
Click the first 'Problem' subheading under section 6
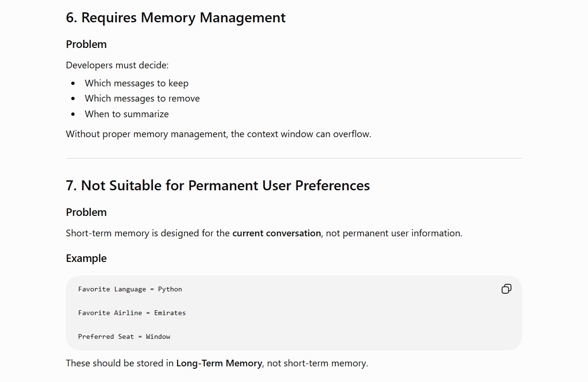(86, 44)
